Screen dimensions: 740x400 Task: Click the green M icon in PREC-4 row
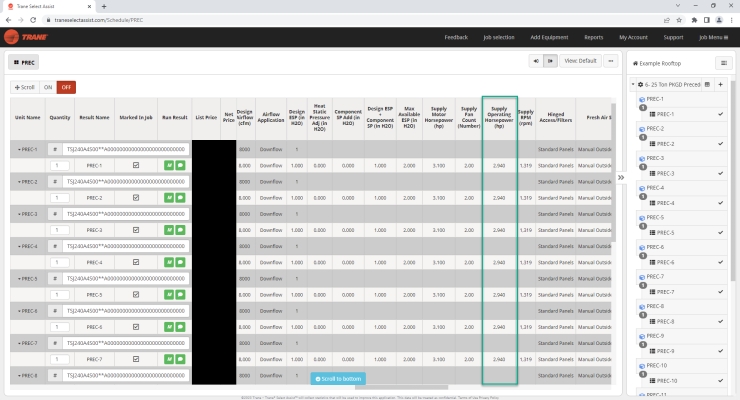pyautogui.click(x=169, y=262)
